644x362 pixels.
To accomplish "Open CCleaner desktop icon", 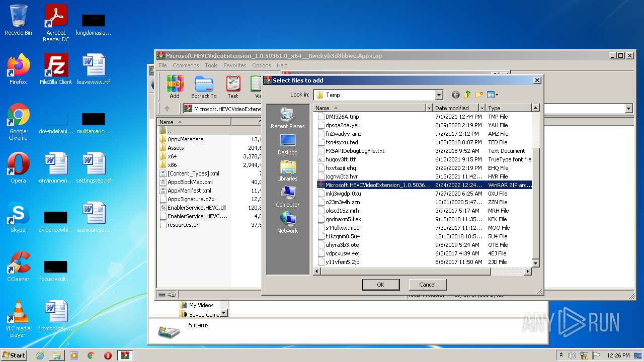I will (18, 266).
